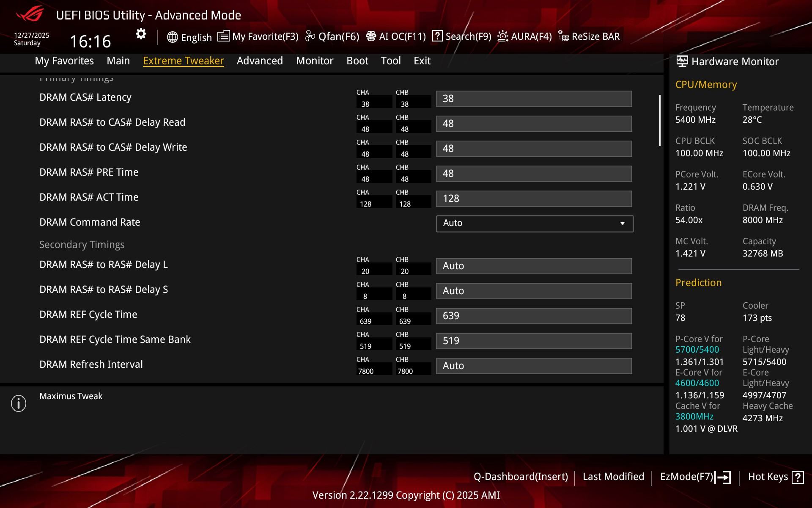The height and width of the screenshot is (508, 812).
Task: Open the settings gear icon
Action: point(141,34)
